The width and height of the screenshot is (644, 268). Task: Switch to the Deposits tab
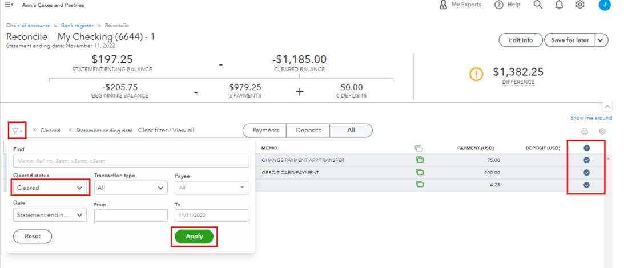[x=308, y=131]
